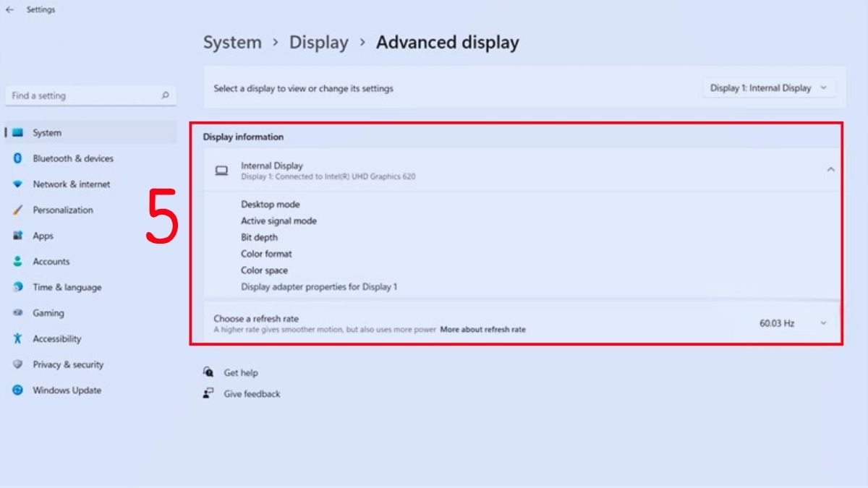868x488 pixels.
Task: Open Privacy & security settings
Action: tap(68, 364)
